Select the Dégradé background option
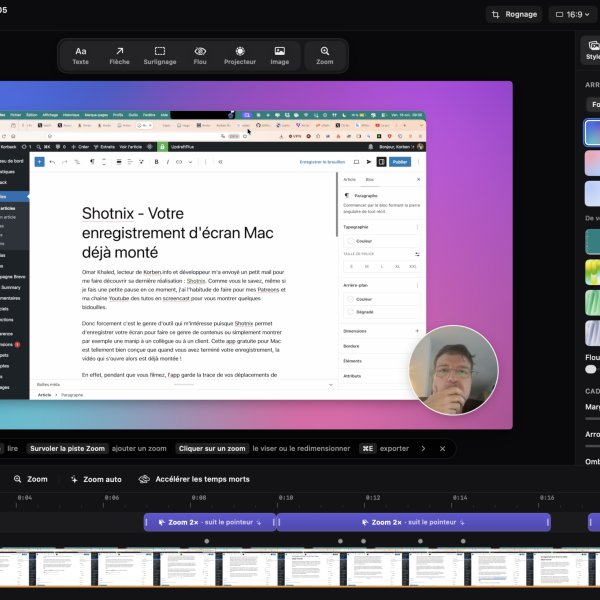 point(382,312)
